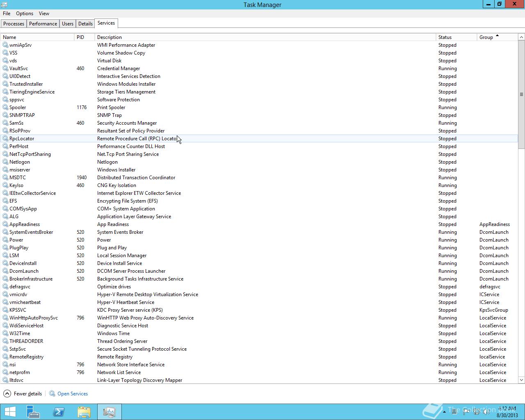The width and height of the screenshot is (525, 420).
Task: Click the Task Manager taskbar icon
Action: tap(110, 412)
